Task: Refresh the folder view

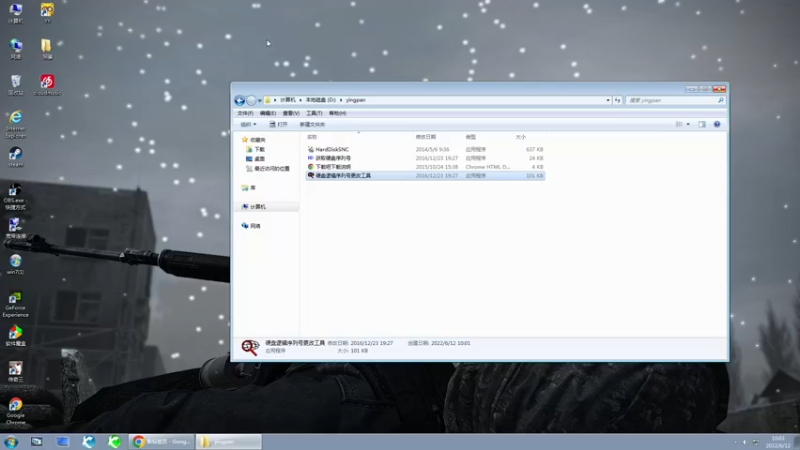Action: [617, 101]
